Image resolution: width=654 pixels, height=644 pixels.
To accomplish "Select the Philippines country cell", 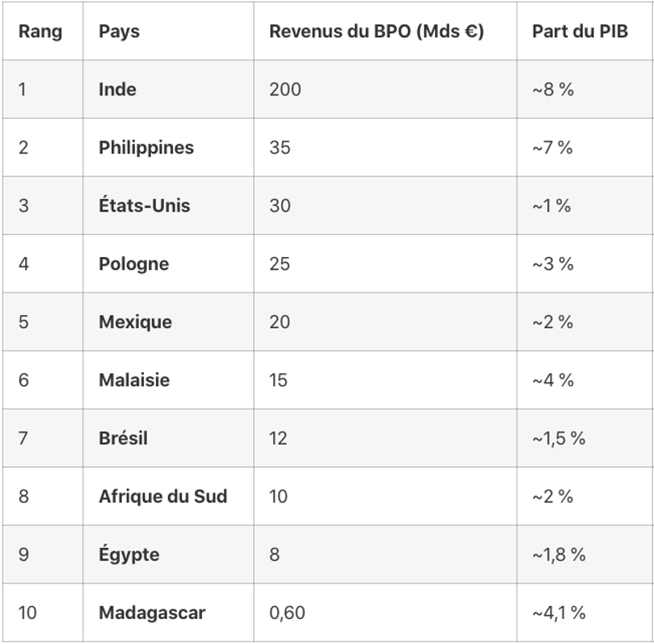I will (x=146, y=148).
